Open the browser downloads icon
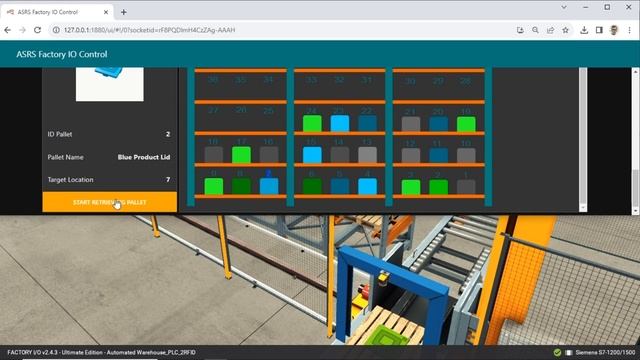This screenshot has height=360, width=640. [x=584, y=30]
